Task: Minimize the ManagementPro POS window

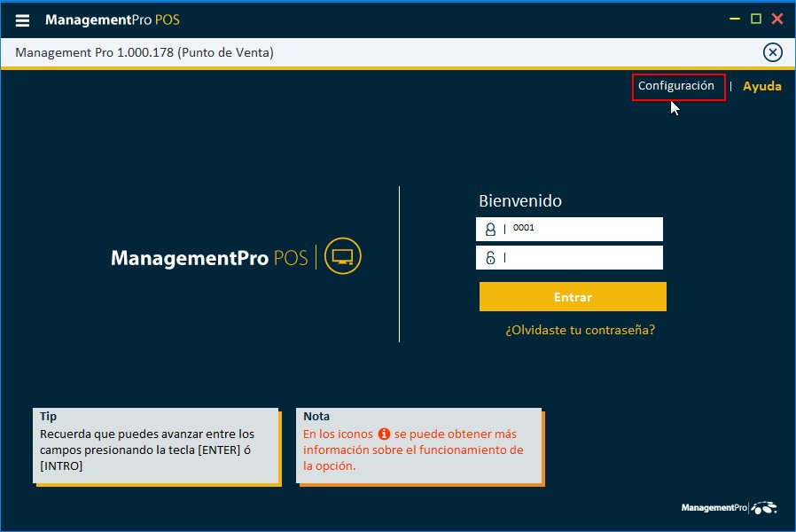Action: 734,20
